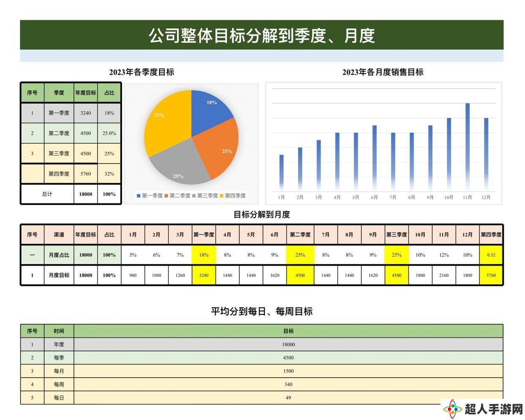The image size is (525, 420).
Task: Click the highlighted 0.32 percentage cell
Action: pyautogui.click(x=491, y=255)
